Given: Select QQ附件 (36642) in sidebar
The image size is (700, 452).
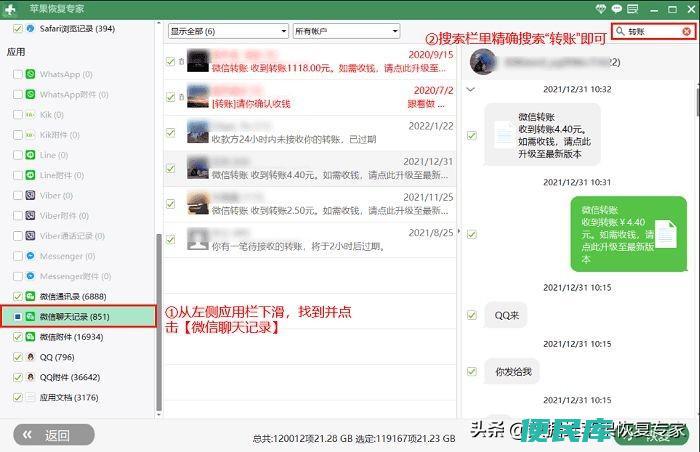Looking at the screenshot, I should 70,377.
